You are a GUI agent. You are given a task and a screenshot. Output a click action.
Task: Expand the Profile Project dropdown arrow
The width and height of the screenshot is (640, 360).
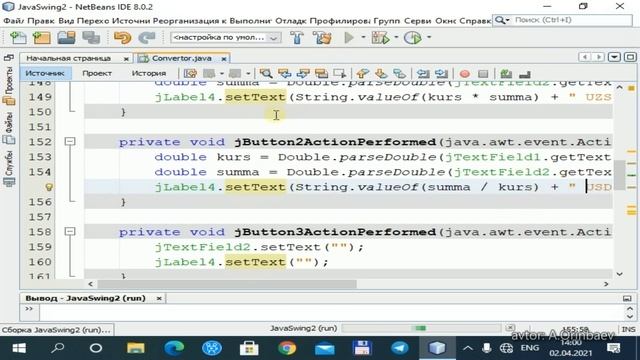(429, 38)
